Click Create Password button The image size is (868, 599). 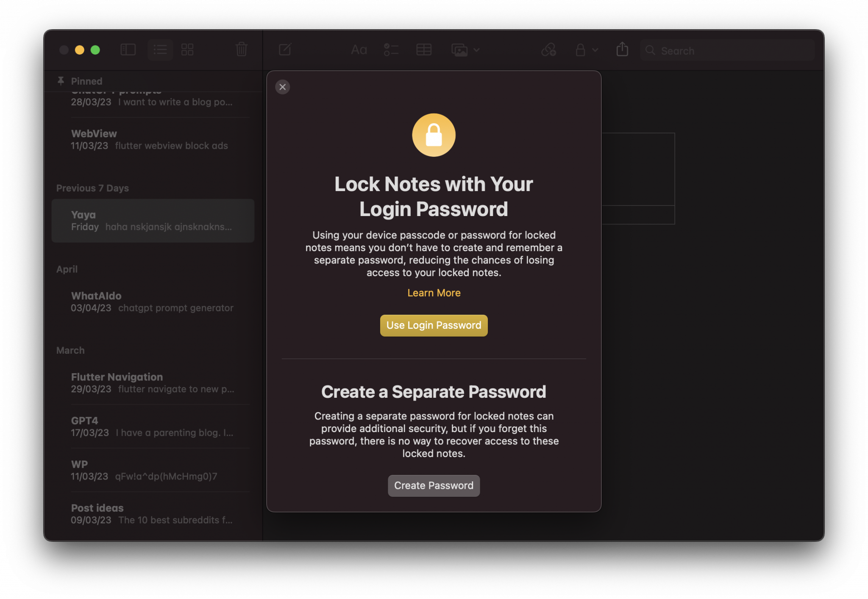434,485
